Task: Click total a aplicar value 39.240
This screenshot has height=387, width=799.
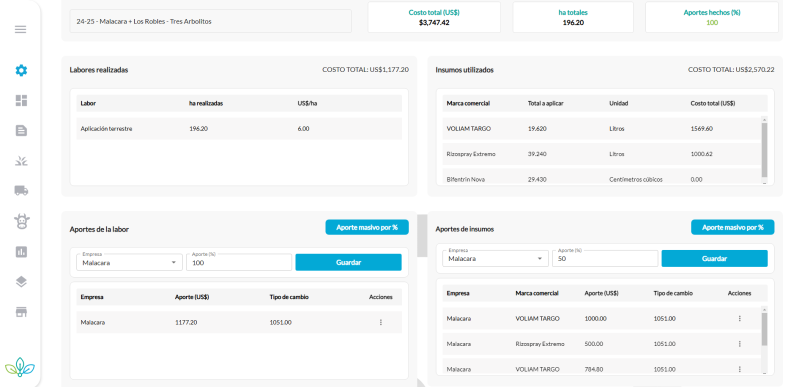Action: point(537,154)
